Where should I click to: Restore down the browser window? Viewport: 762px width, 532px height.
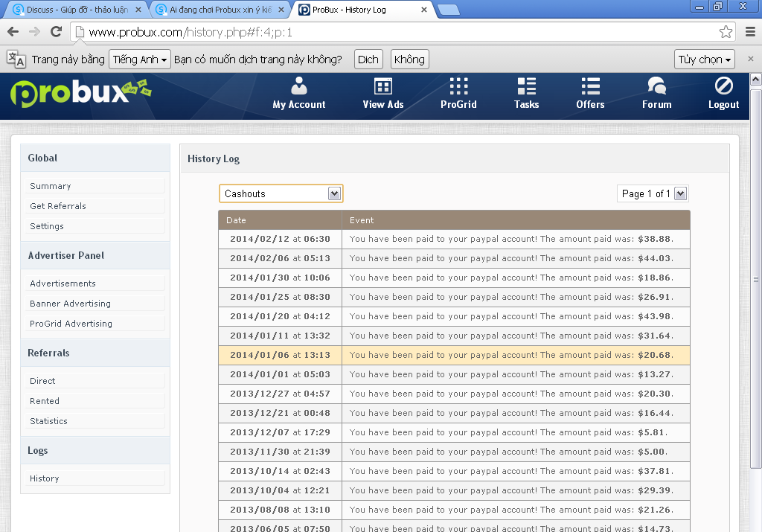click(718, 6)
